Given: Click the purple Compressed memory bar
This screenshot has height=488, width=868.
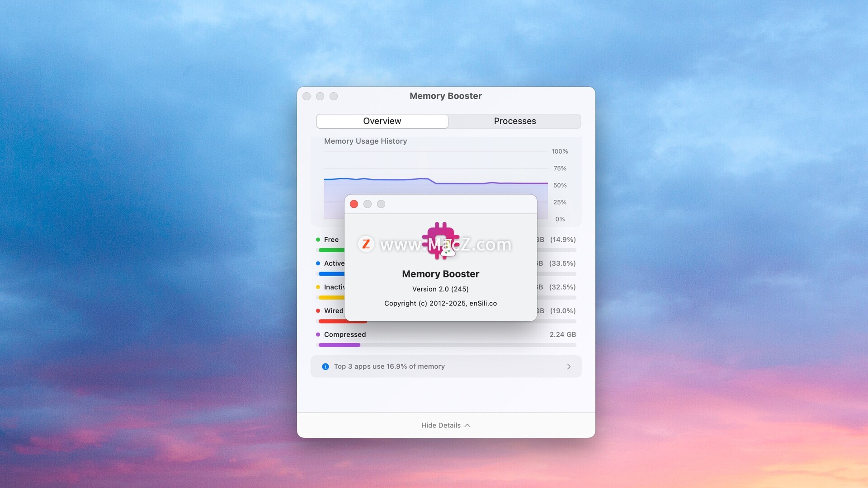Looking at the screenshot, I should (x=339, y=345).
